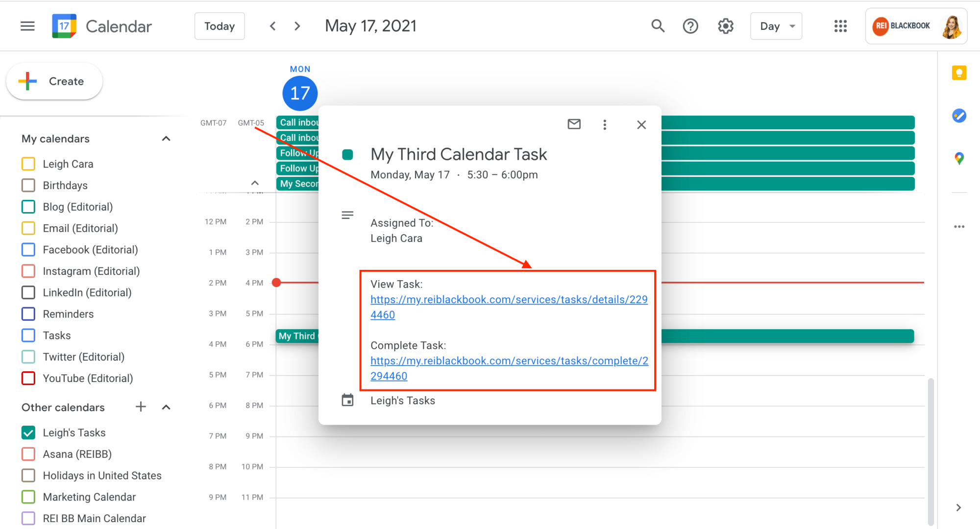Open the Google apps grid
Screen dimensions: 980x529
840,26
